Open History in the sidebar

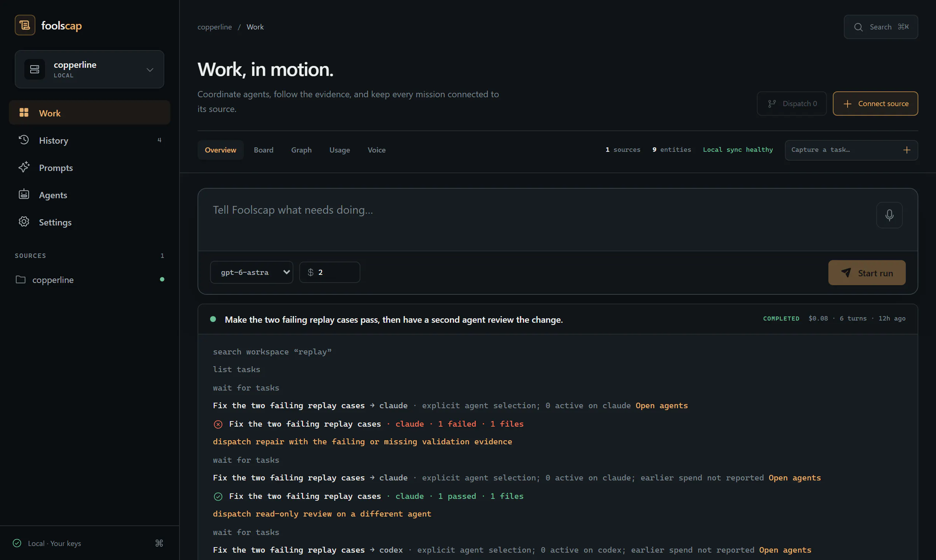(x=90, y=140)
